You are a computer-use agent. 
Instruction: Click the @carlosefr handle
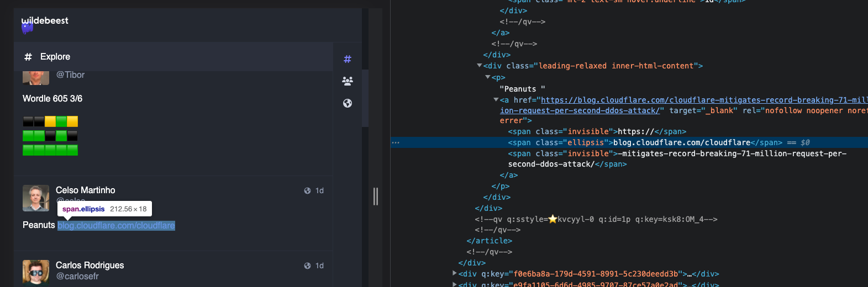coord(77,276)
